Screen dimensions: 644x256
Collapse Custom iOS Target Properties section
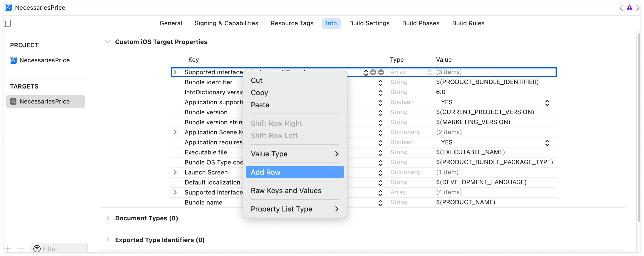click(107, 42)
